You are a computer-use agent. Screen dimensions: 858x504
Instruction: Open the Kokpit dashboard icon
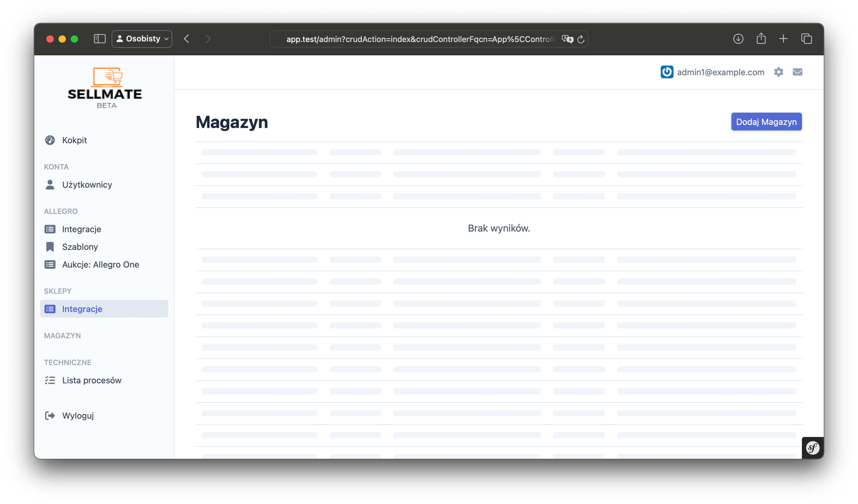[50, 140]
